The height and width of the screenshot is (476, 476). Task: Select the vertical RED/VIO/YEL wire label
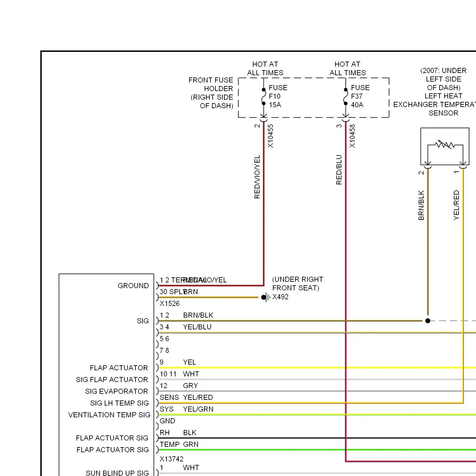coord(257,177)
